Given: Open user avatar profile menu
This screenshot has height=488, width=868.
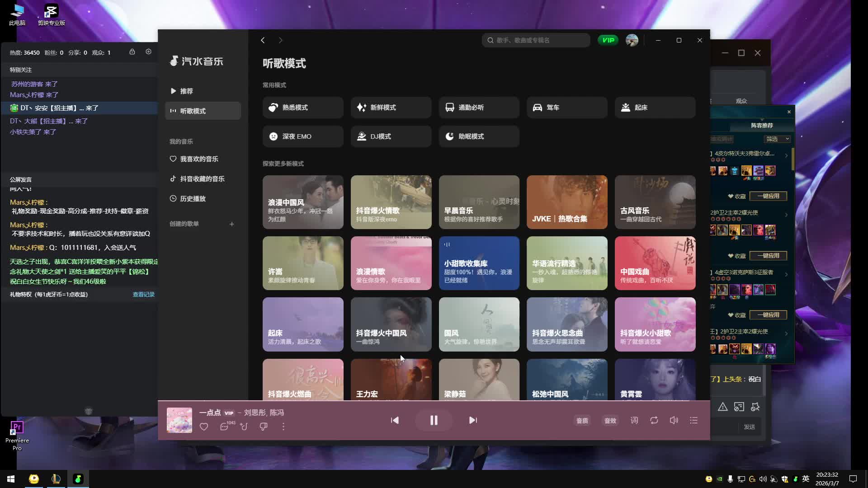Looking at the screenshot, I should (x=632, y=40).
